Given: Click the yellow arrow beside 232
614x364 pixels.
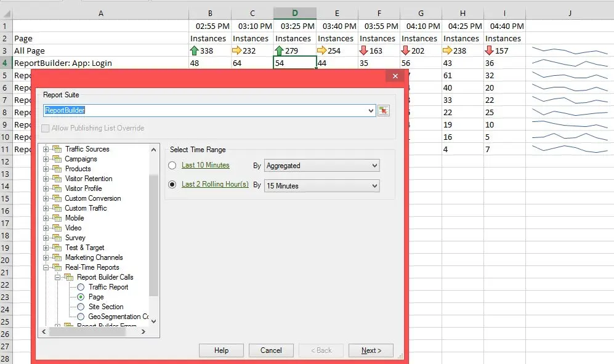Looking at the screenshot, I should coord(237,50).
